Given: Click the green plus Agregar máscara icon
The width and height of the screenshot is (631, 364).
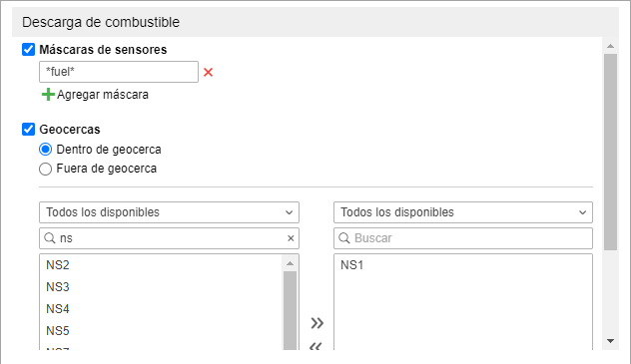Looking at the screenshot, I should pos(48,95).
